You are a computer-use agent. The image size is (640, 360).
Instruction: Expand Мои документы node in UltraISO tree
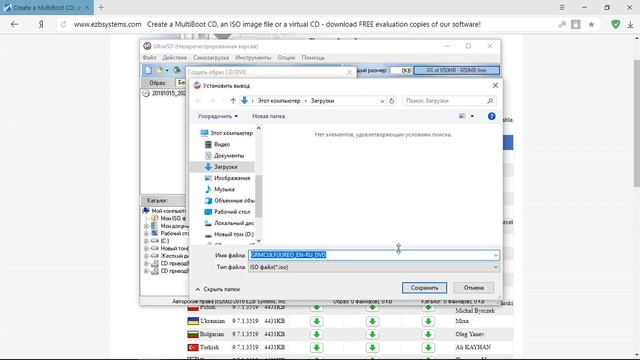point(146,226)
